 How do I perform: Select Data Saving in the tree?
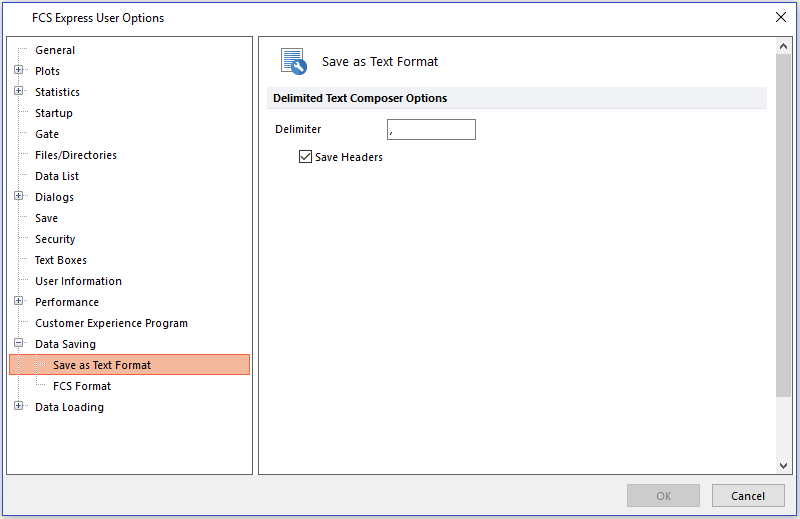(65, 344)
